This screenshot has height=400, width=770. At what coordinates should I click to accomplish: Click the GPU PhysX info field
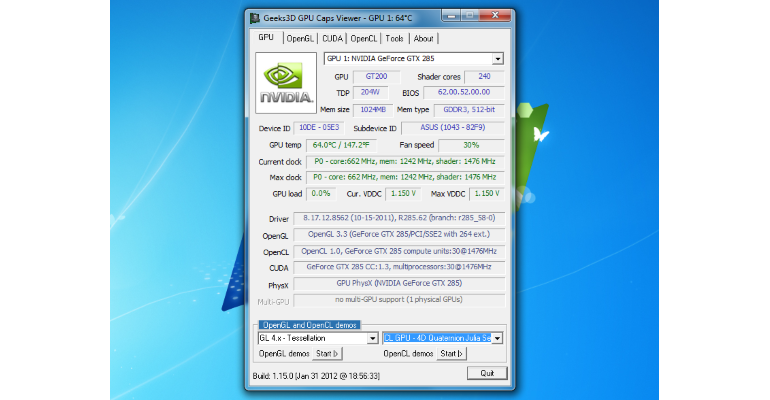pos(399,284)
